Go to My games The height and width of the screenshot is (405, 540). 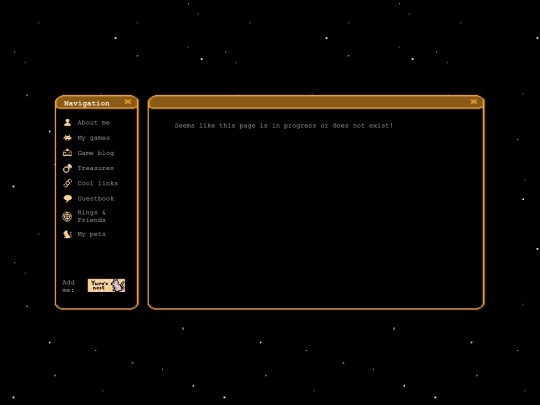[94, 138]
